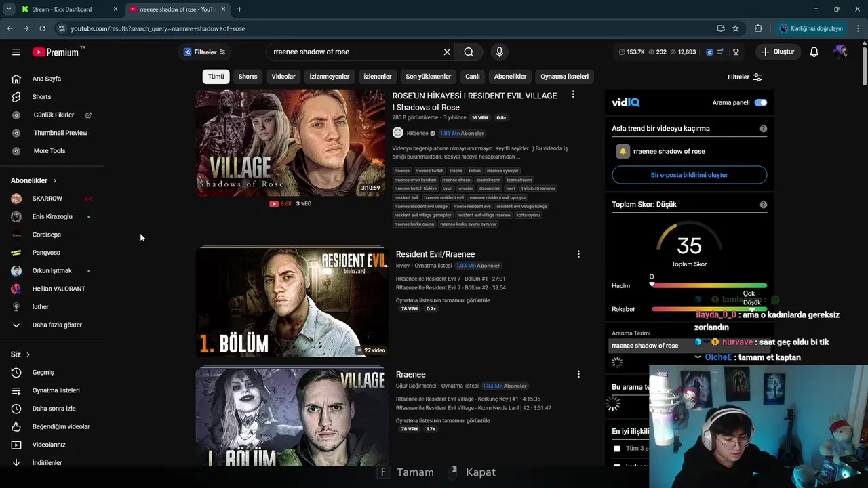Click the rraenee twitch tag
The image size is (868, 488).
pyautogui.click(x=429, y=171)
